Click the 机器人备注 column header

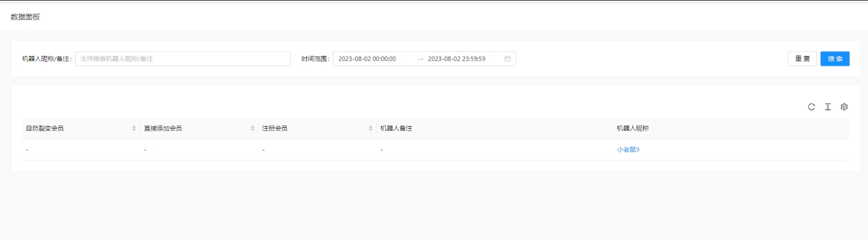[495, 128]
